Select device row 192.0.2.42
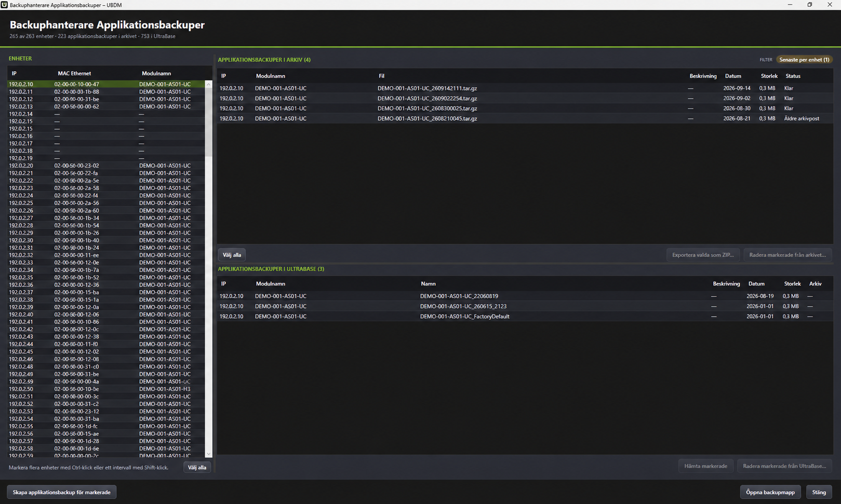 click(x=106, y=329)
